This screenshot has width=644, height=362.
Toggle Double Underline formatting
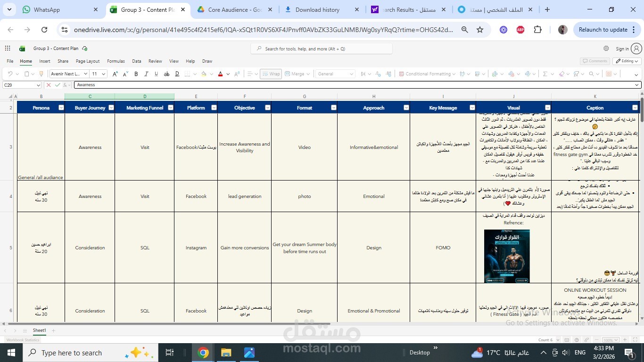[177, 74]
